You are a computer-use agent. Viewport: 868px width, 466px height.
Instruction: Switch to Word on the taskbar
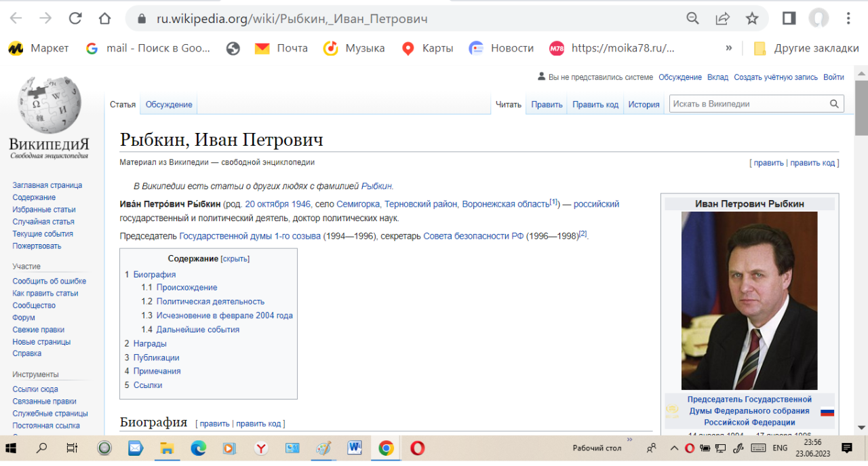355,448
